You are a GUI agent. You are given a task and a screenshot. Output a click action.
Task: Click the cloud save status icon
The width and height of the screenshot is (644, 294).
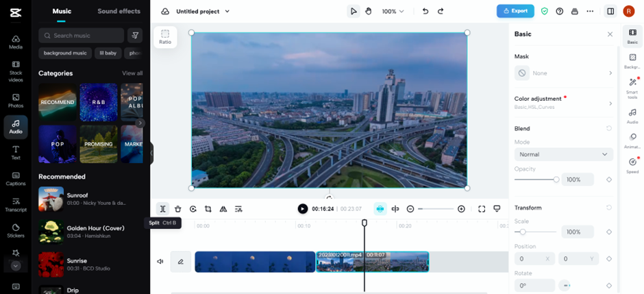click(165, 12)
